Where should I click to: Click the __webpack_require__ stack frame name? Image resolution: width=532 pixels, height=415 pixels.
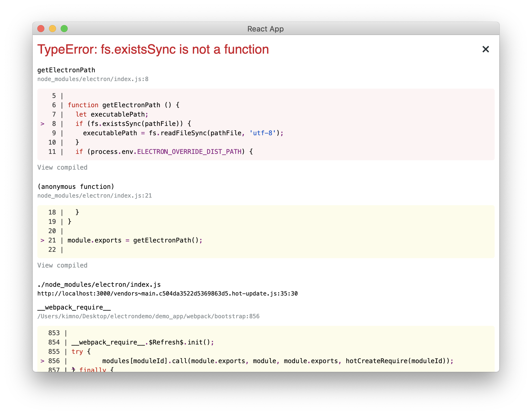coord(74,307)
